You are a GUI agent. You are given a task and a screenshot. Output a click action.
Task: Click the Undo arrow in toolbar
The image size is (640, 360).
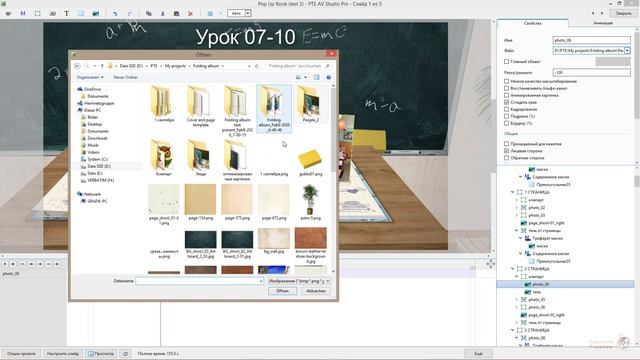115,13
